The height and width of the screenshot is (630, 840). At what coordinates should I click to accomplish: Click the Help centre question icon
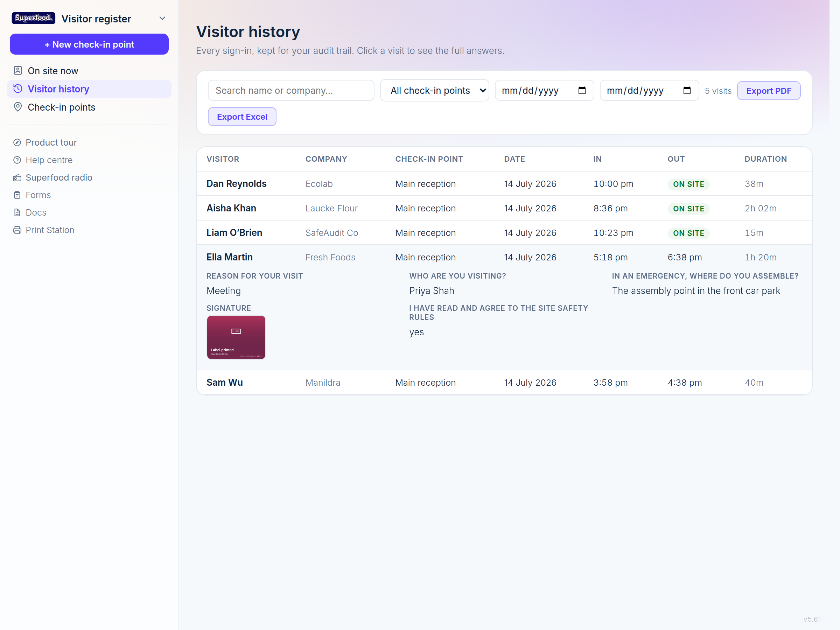point(17,160)
